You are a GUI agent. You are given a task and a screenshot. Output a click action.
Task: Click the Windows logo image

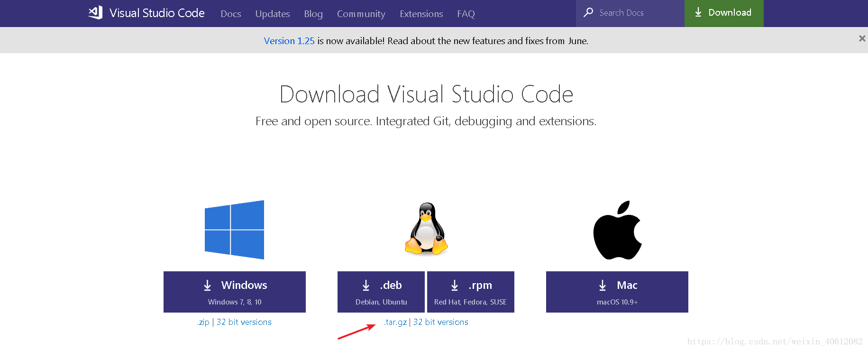pyautogui.click(x=234, y=230)
